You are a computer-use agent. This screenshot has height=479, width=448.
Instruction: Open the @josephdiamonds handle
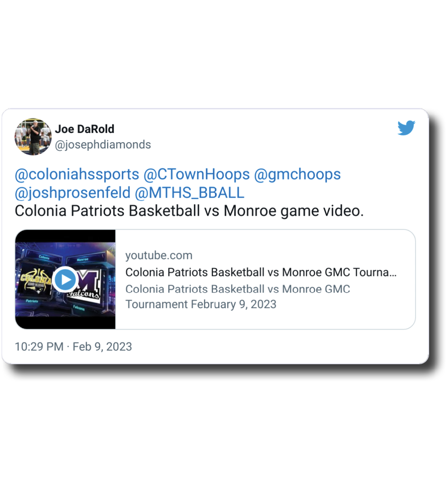[x=103, y=145]
